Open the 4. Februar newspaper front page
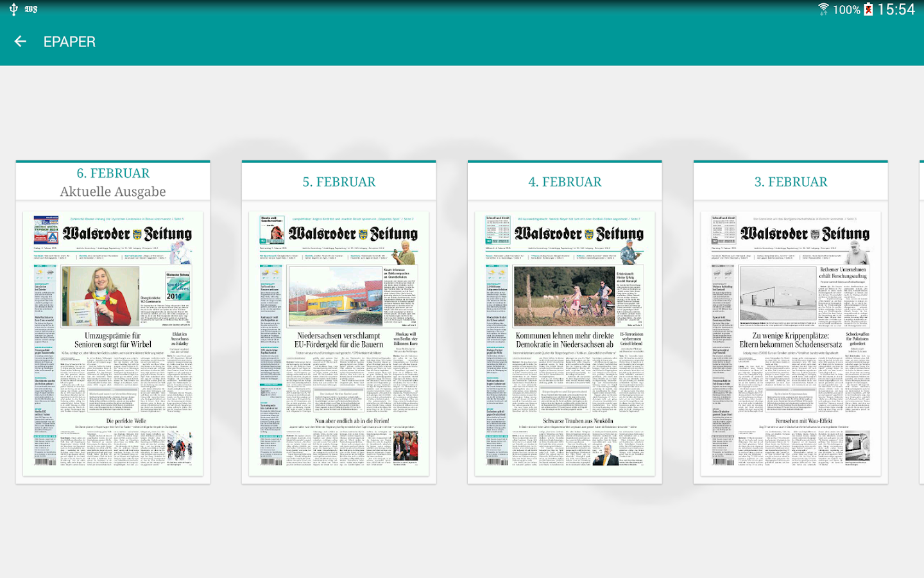924x578 pixels. pos(565,344)
